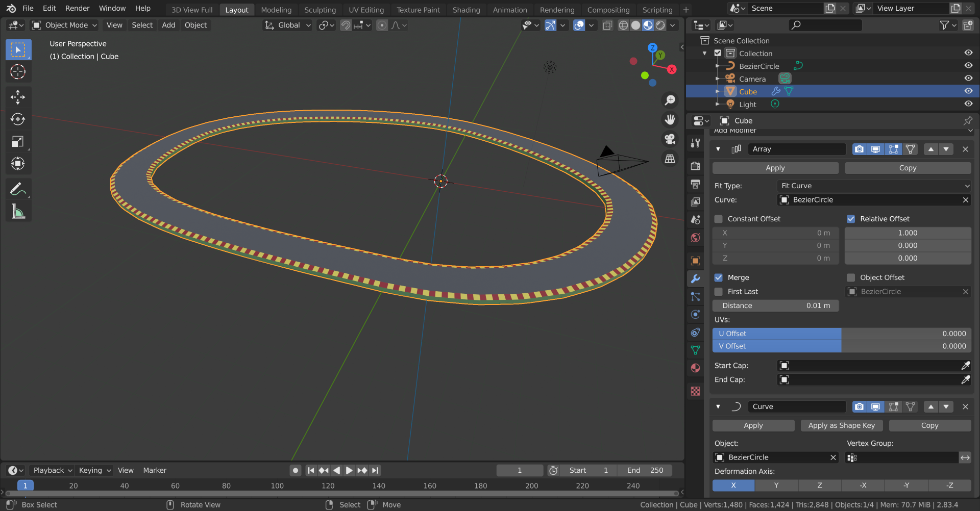Adjust the U Offset slider
980x511 pixels.
[x=842, y=334]
